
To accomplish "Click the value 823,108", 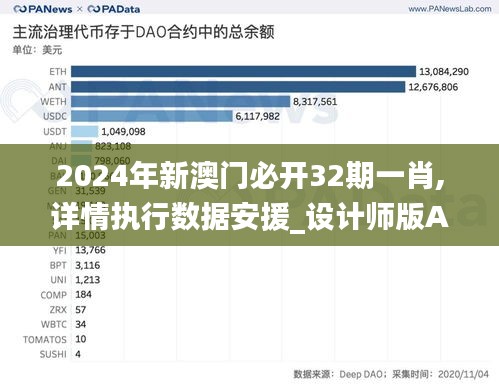I will [113, 146].
